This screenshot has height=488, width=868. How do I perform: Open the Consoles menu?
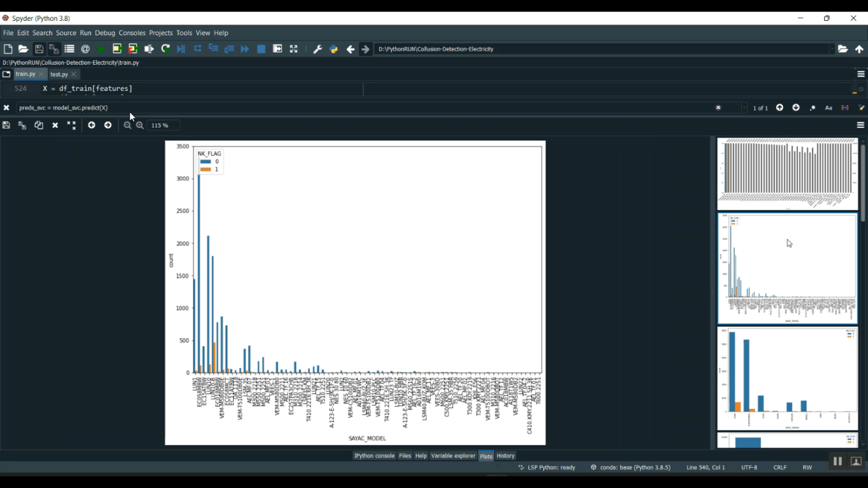(132, 34)
